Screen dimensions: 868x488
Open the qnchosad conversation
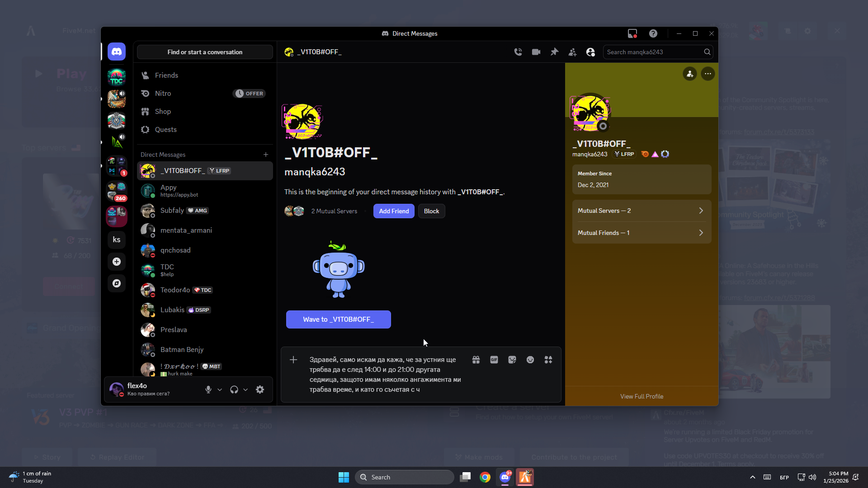click(x=205, y=250)
